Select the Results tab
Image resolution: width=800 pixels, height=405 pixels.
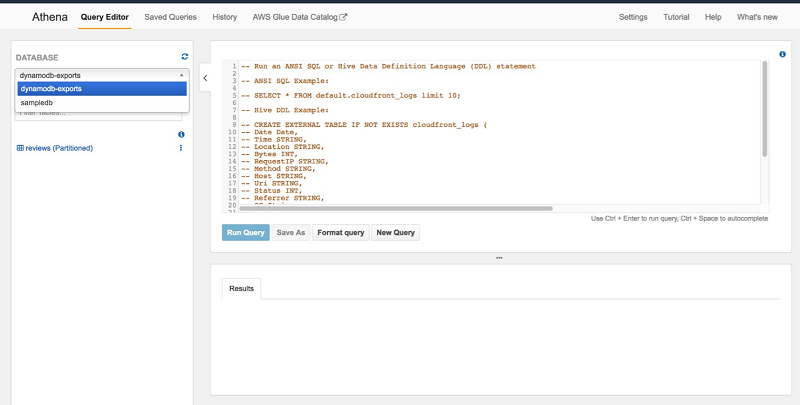[241, 288]
